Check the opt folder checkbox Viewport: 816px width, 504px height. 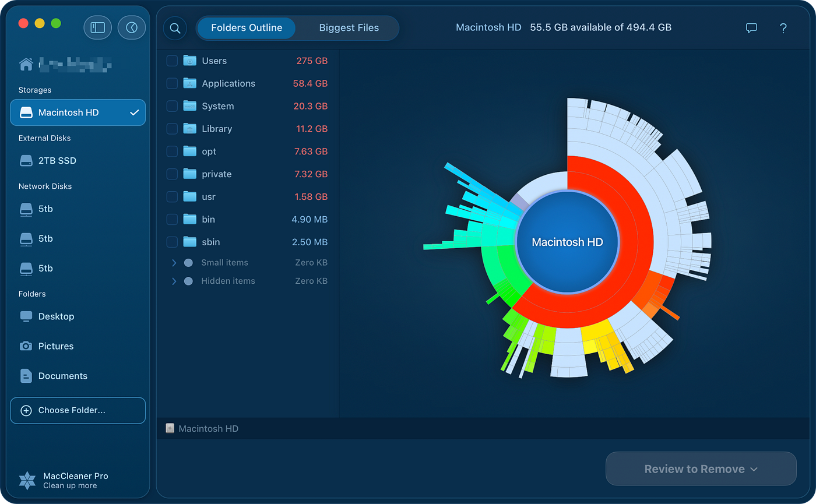coord(172,151)
